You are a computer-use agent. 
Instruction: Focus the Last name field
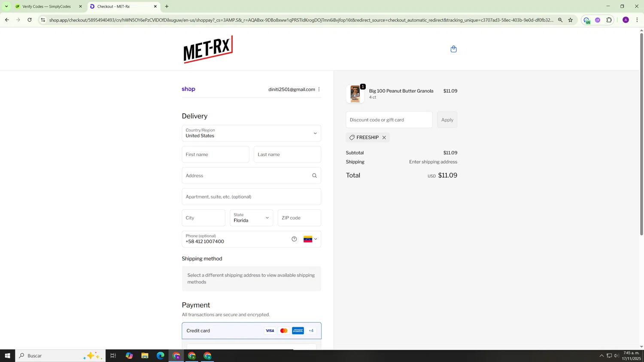(x=288, y=154)
